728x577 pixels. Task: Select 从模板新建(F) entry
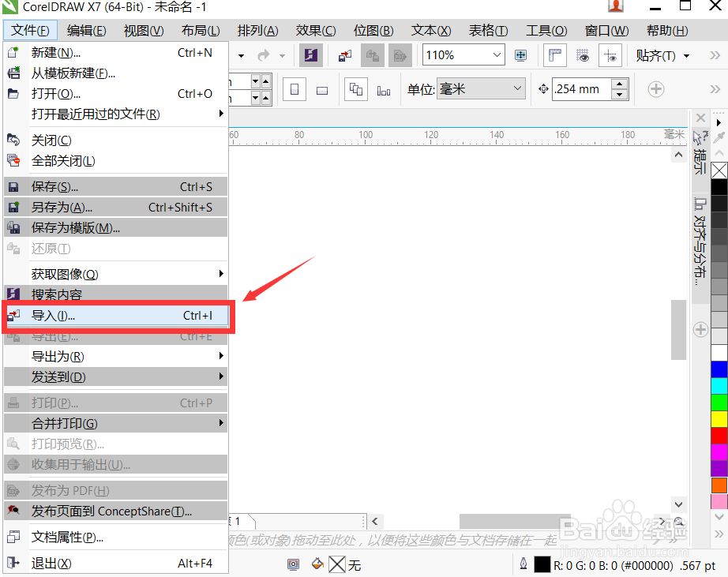pos(115,73)
